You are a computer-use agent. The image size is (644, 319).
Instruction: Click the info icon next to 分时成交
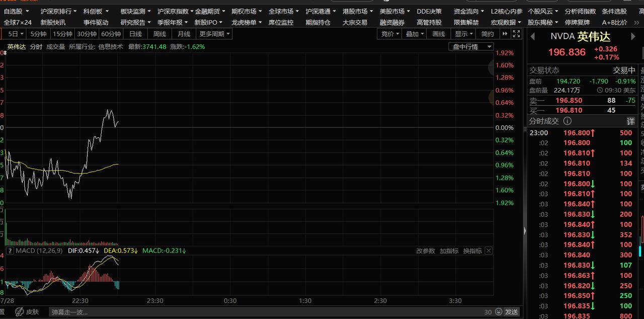(x=567, y=121)
